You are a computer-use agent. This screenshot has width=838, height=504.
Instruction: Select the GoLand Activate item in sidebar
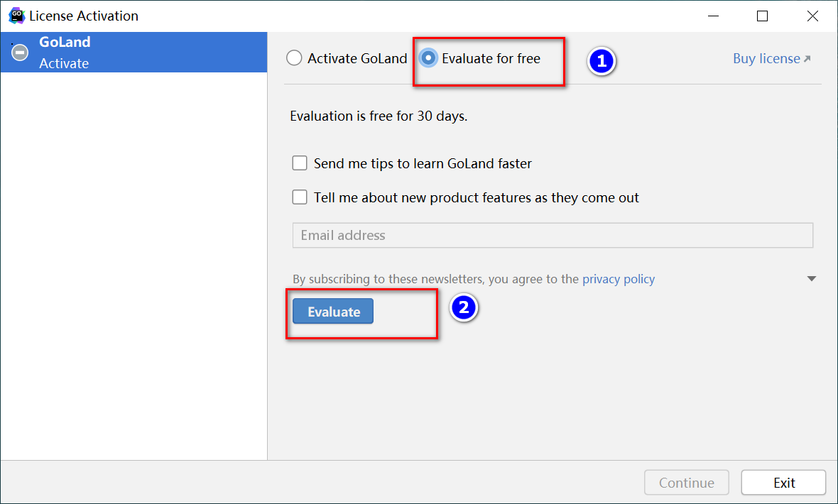[134, 53]
